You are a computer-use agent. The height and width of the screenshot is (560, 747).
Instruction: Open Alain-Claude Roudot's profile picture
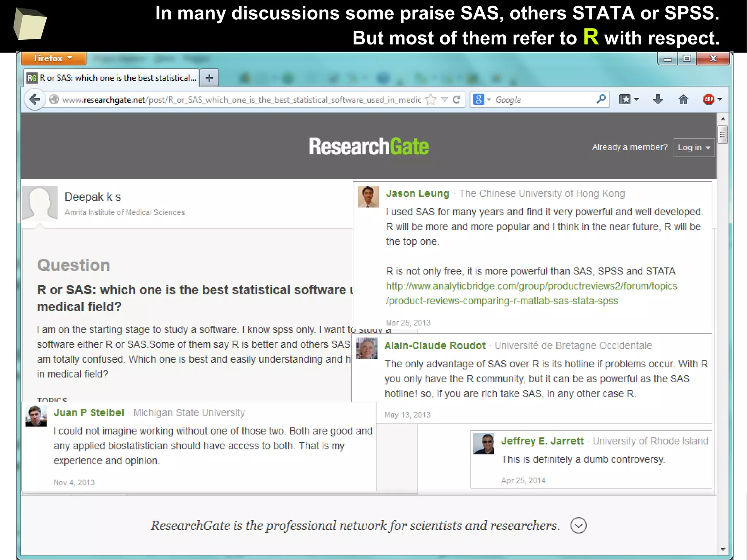[x=367, y=348]
